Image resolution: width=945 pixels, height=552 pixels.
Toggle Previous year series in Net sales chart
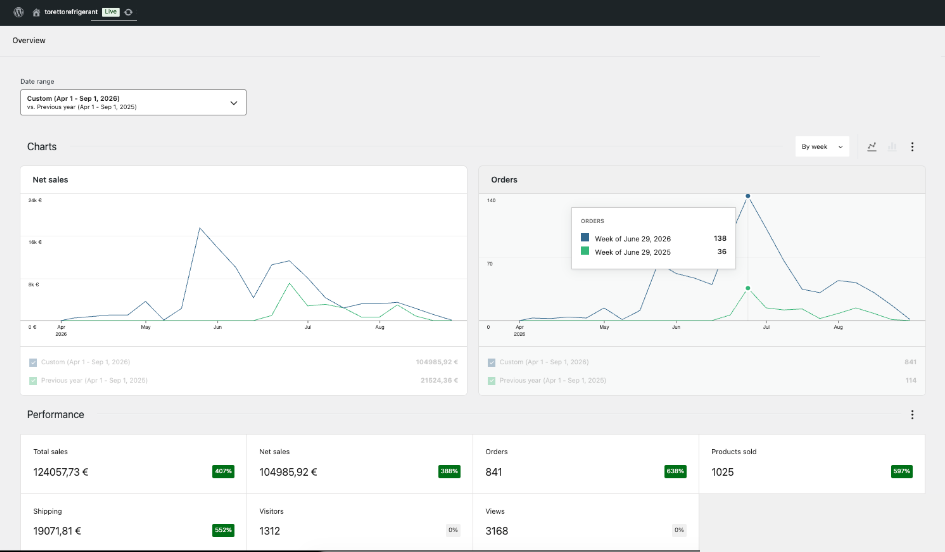[x=33, y=381]
